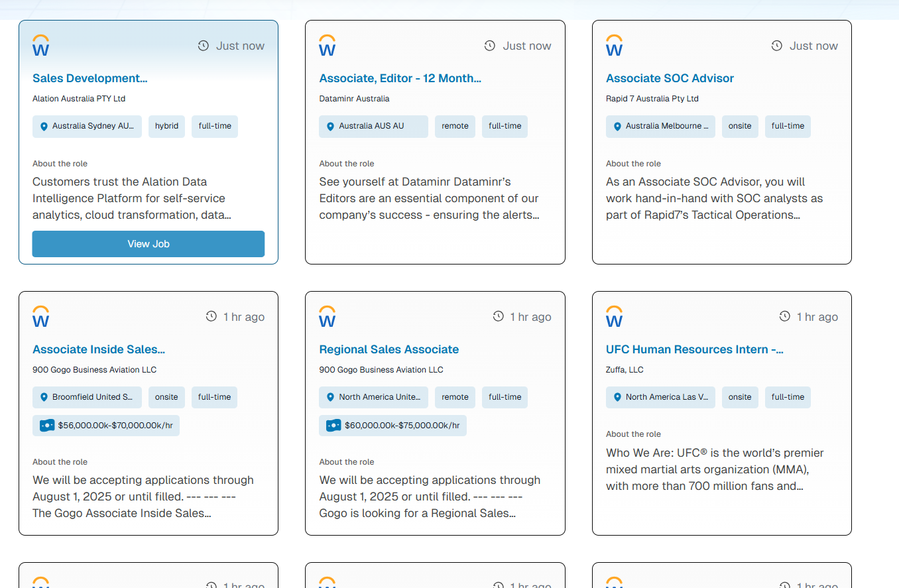Screen dimensions: 899x588
Task: Click Workday logo on Regional Sales Associate card
Action: coord(328,316)
